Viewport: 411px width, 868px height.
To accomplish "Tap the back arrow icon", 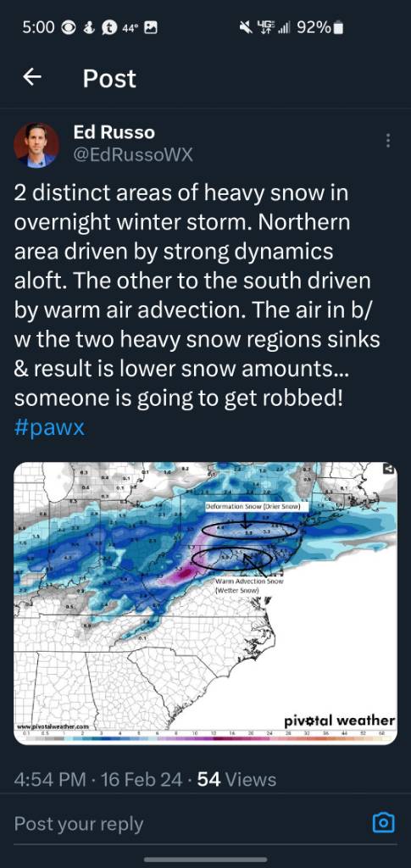I will 32,77.
